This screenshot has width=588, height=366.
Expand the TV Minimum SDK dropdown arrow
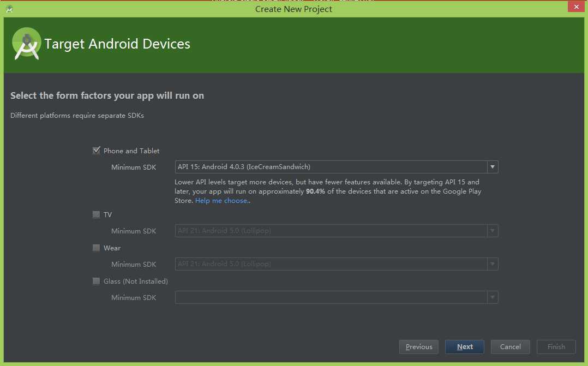pyautogui.click(x=493, y=231)
